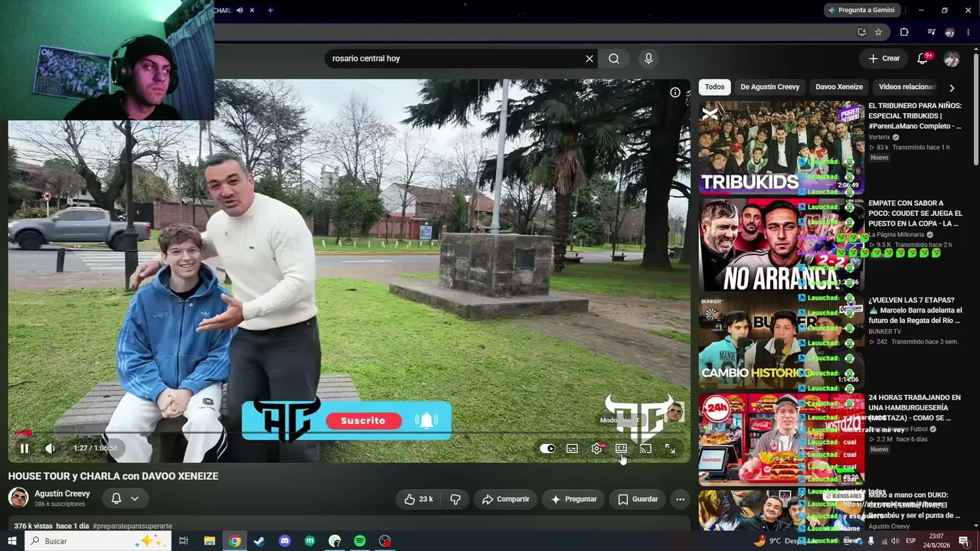Dislike the video
This screenshot has height=551, width=980.
pos(456,499)
